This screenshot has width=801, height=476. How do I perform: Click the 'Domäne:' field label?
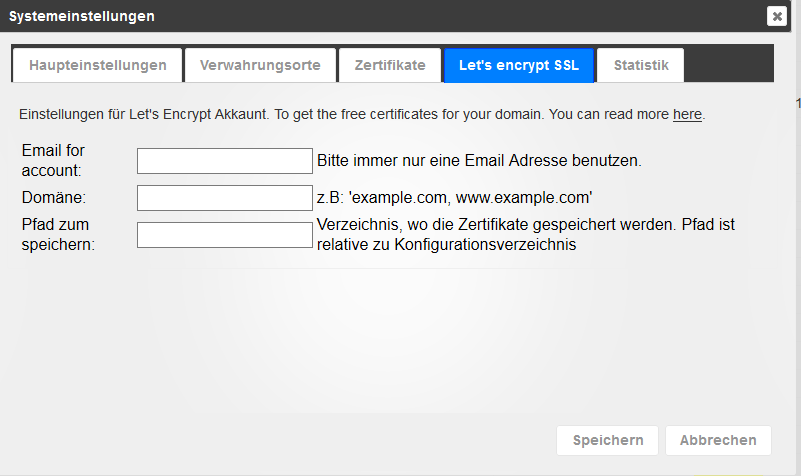click(54, 197)
